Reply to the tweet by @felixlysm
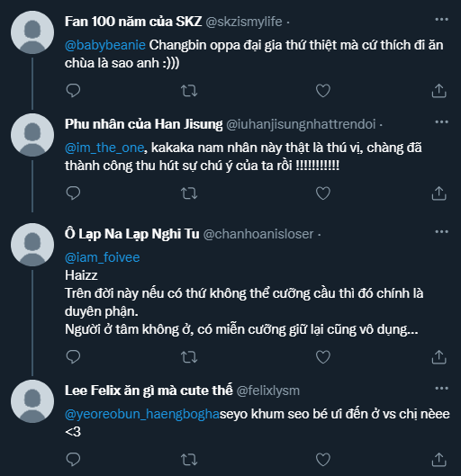 pyautogui.click(x=73, y=459)
